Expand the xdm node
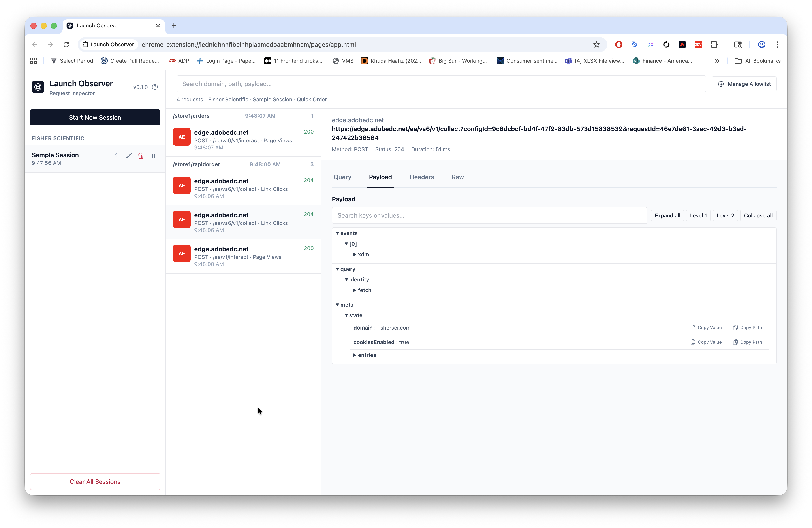The image size is (812, 528). (x=355, y=255)
